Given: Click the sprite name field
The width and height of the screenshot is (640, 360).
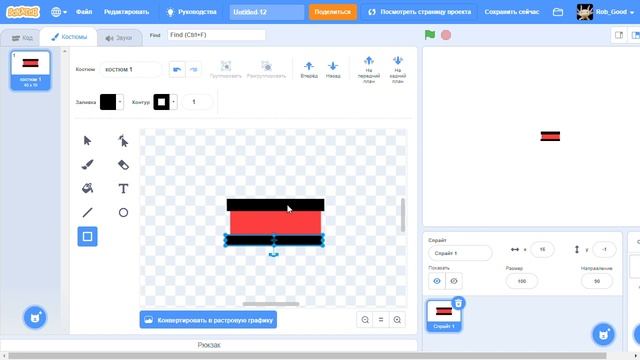Looking at the screenshot, I should [460, 253].
